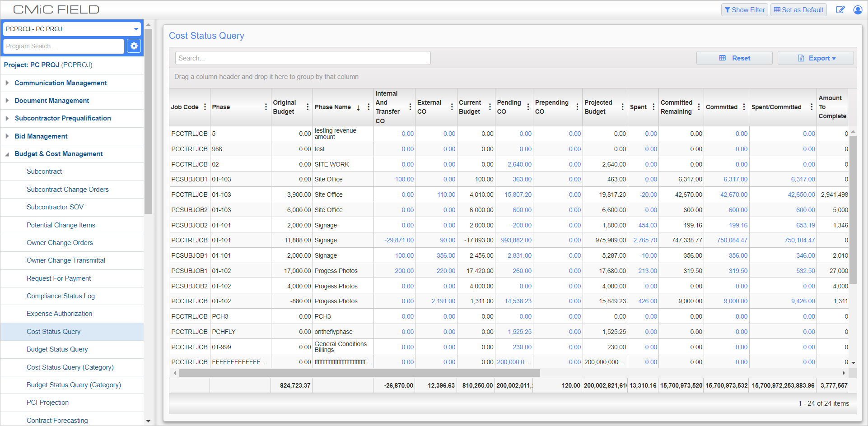Open Phase column menu dots

point(266,107)
